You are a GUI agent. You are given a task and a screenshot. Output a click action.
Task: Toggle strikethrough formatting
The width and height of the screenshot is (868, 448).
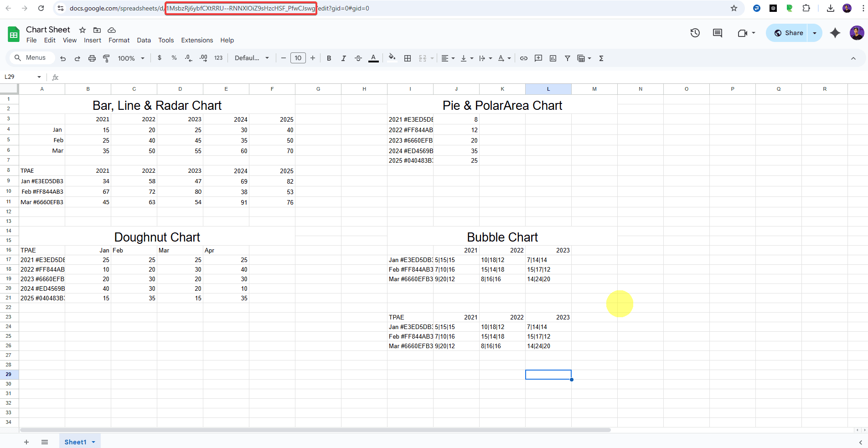358,58
